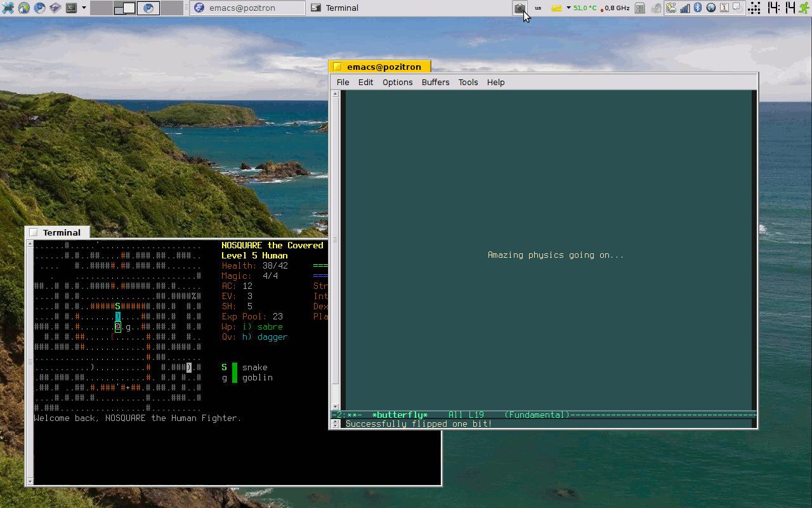
Task: Switch to the second workspace with windows
Action: [125, 8]
